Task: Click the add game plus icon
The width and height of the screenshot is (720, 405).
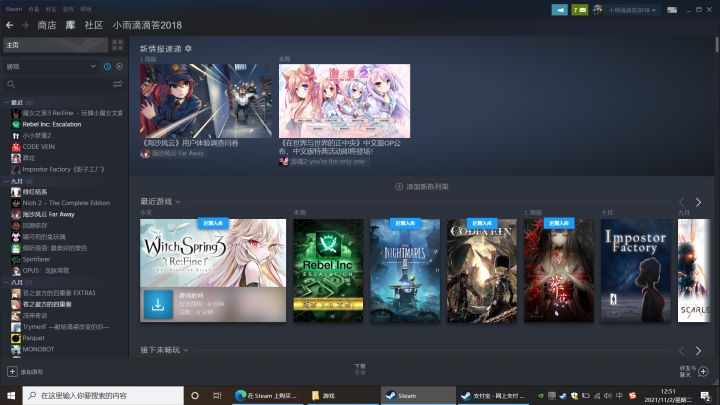Action: tap(12, 371)
